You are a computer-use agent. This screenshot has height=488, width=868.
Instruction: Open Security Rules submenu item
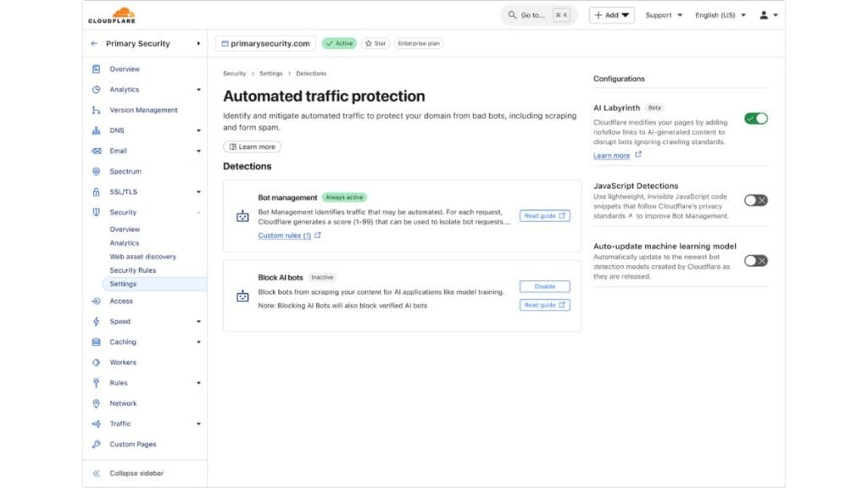point(133,270)
